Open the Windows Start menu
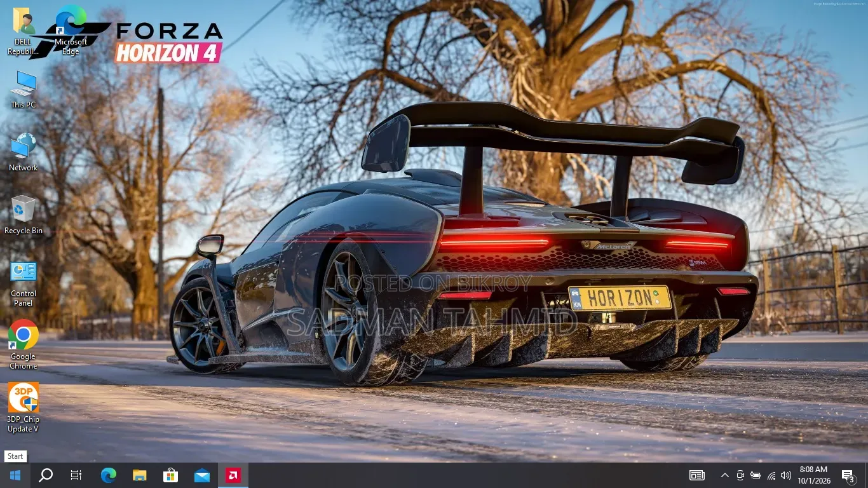868x488 pixels. point(15,475)
